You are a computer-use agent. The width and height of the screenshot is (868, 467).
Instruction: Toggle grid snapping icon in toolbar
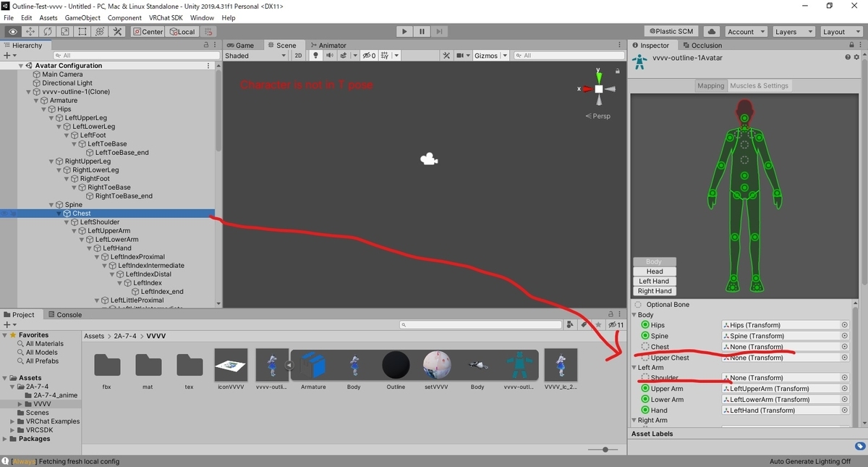pyautogui.click(x=208, y=32)
